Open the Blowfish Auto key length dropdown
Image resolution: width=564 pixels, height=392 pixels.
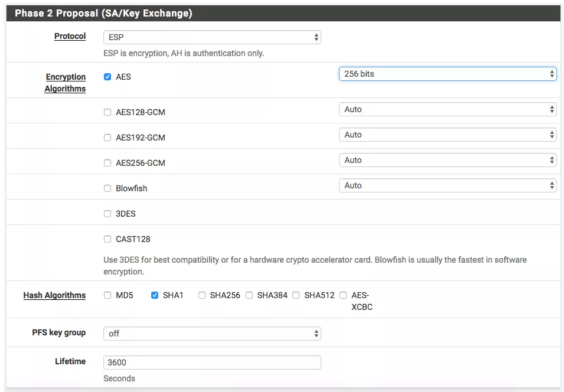[x=447, y=185]
